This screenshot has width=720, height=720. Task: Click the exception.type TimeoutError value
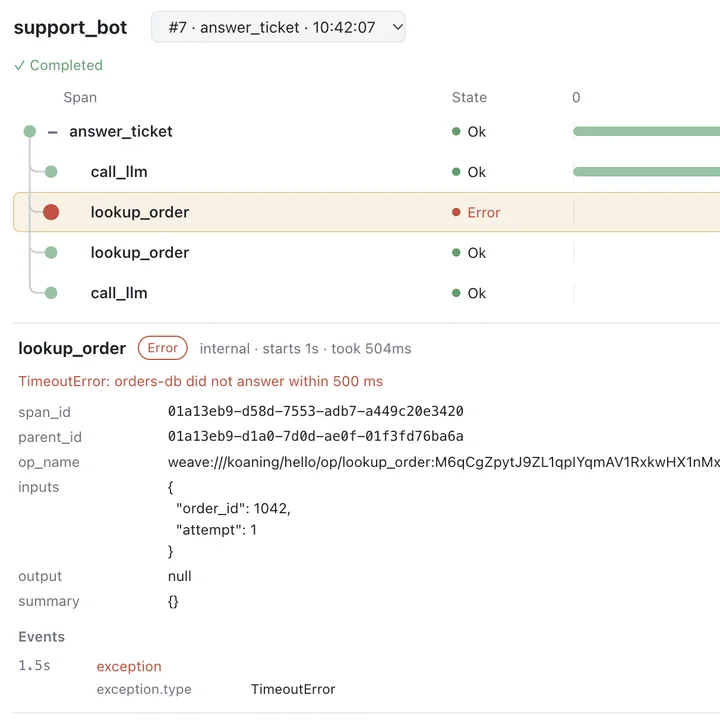coord(293,689)
